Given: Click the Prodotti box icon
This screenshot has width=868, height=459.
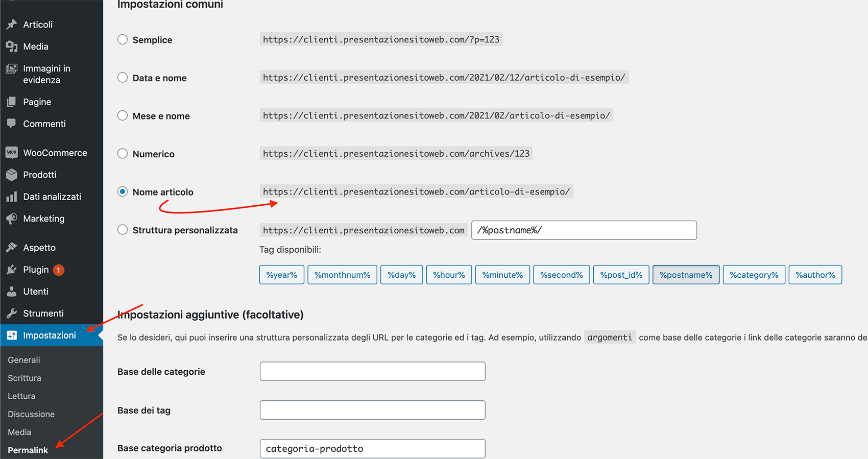Looking at the screenshot, I should pos(12,175).
